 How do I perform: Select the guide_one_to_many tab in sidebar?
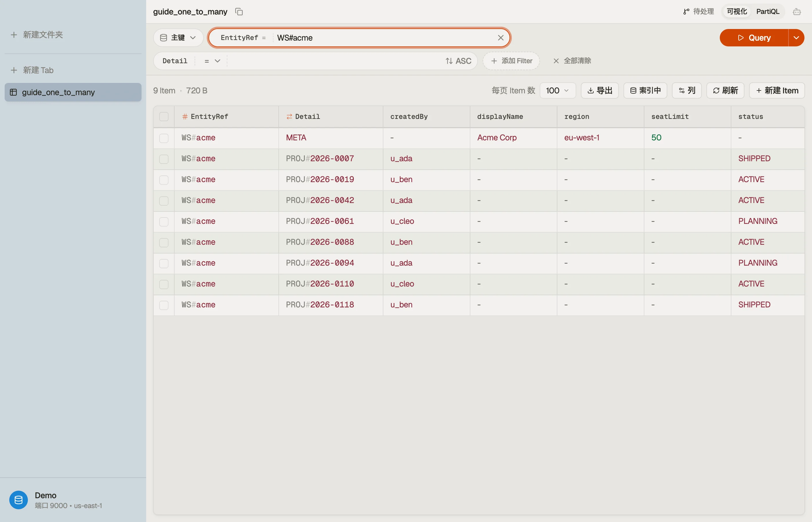[x=73, y=92]
